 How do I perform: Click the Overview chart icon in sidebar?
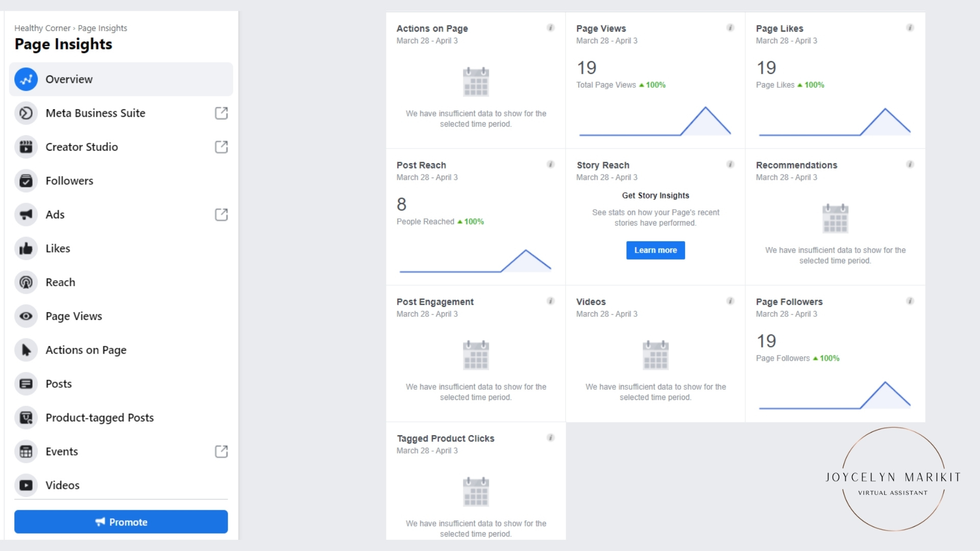26,79
